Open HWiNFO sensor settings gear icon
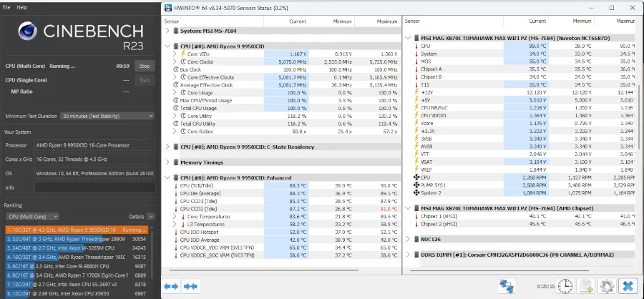The height and width of the screenshot is (299, 644). tap(606, 286)
